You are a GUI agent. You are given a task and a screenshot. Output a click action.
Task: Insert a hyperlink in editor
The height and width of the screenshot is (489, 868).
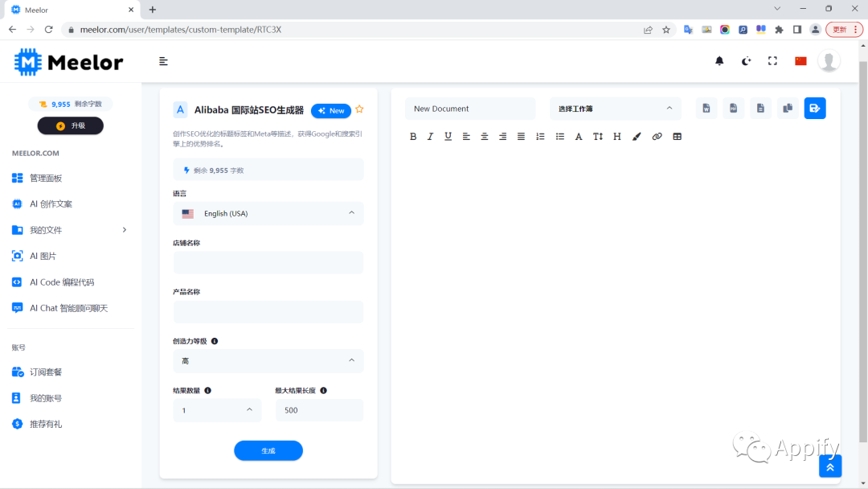657,137
